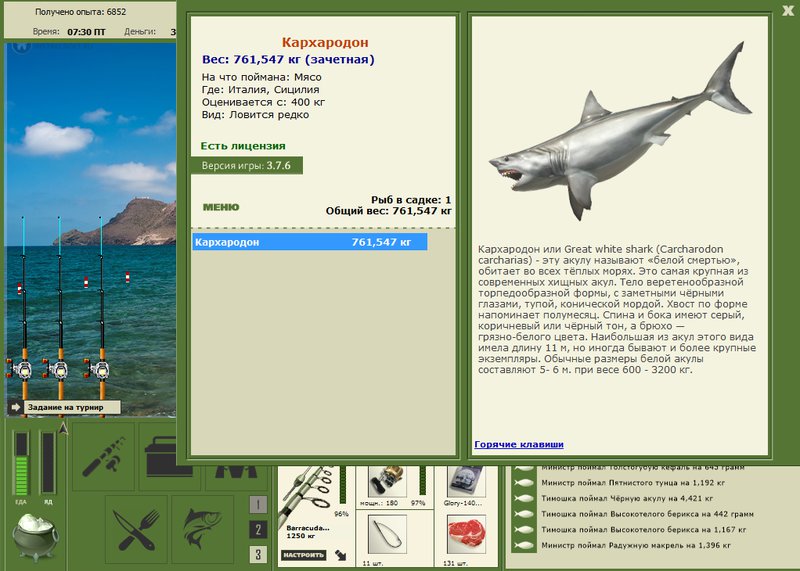This screenshot has width=800, height=571.
Task: Click the Где: Италия, Сицилия line
Action: click(x=261, y=90)
